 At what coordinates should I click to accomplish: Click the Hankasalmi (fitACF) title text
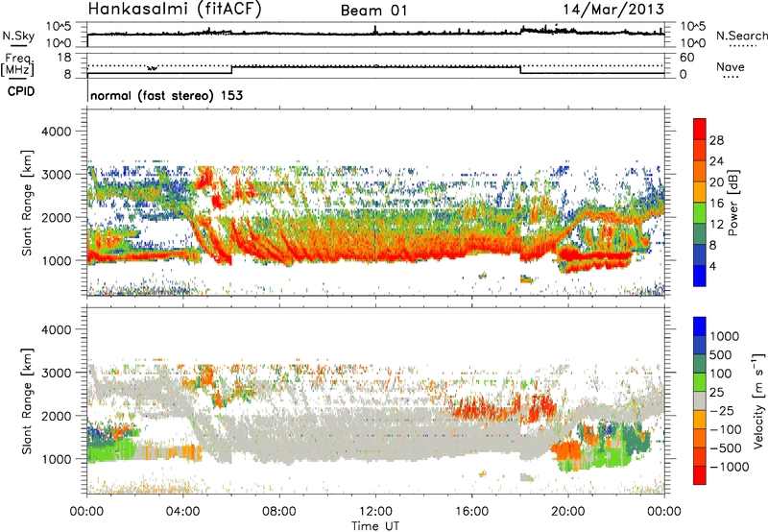[x=175, y=10]
